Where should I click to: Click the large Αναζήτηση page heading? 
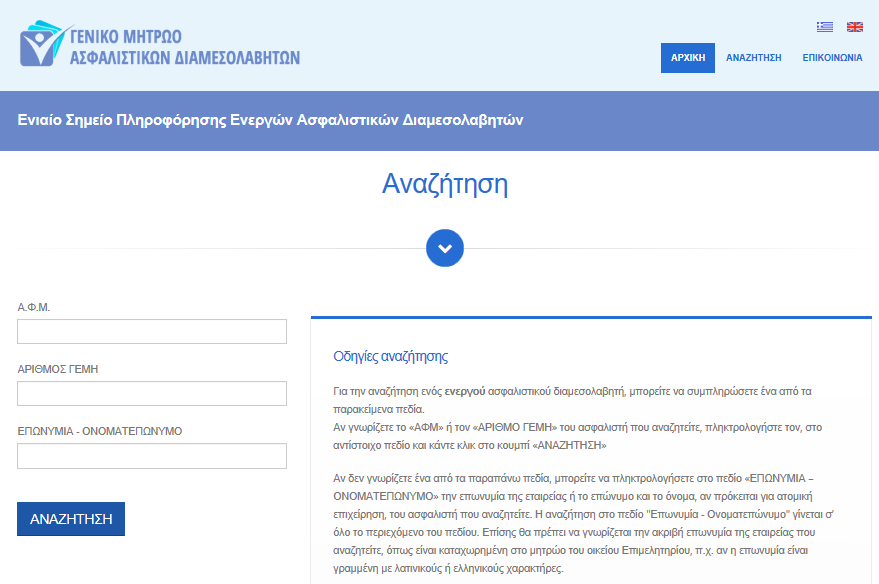pos(445,185)
